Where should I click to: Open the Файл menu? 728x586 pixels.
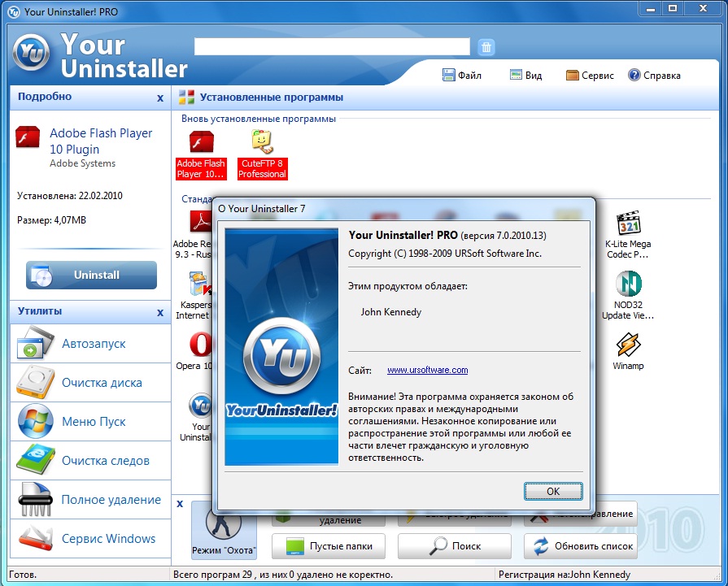461,76
